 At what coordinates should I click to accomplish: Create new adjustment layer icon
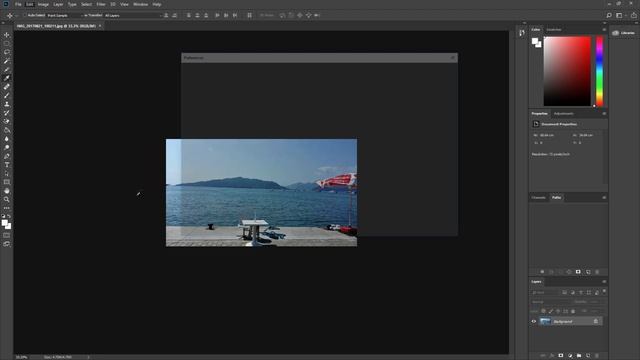tap(570, 356)
